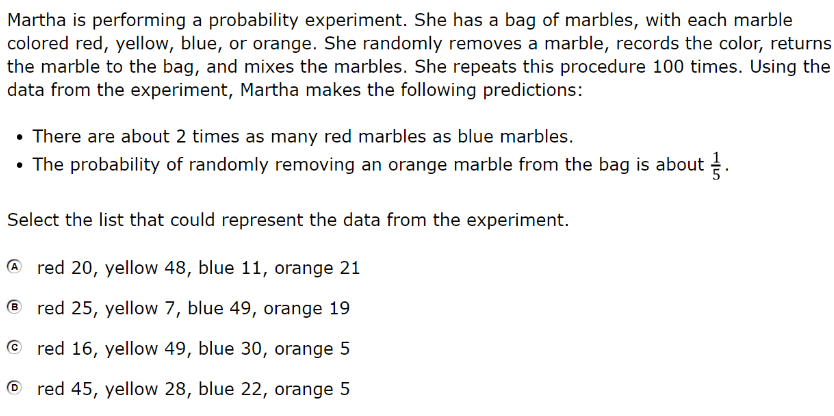Click answer text beginning 'red 16, yellow 49'
This screenshot has width=834, height=416.
[x=193, y=349]
